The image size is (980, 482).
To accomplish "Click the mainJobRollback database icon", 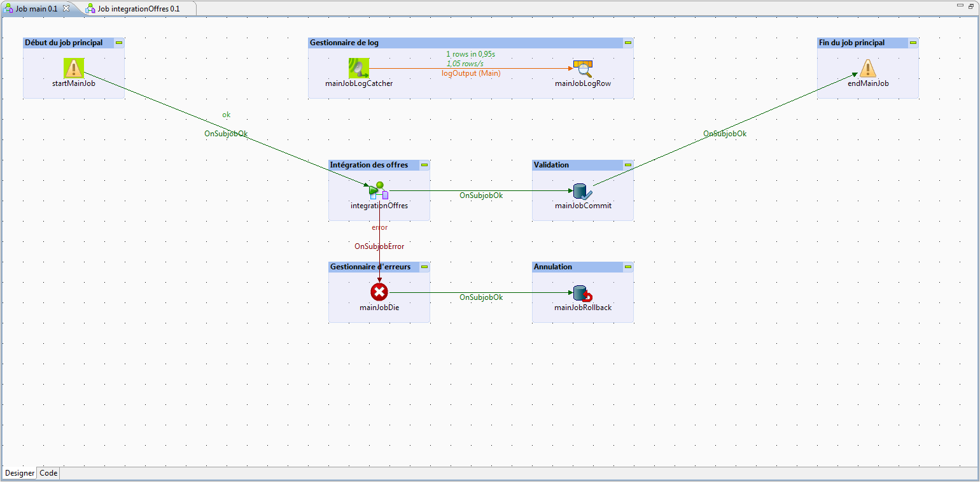I will tap(582, 293).
